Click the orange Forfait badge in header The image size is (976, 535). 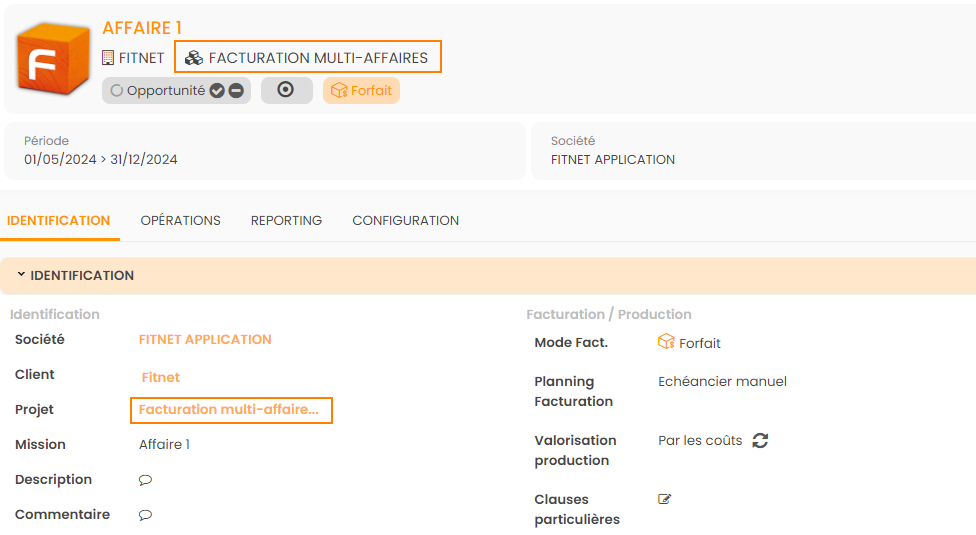[x=361, y=91]
